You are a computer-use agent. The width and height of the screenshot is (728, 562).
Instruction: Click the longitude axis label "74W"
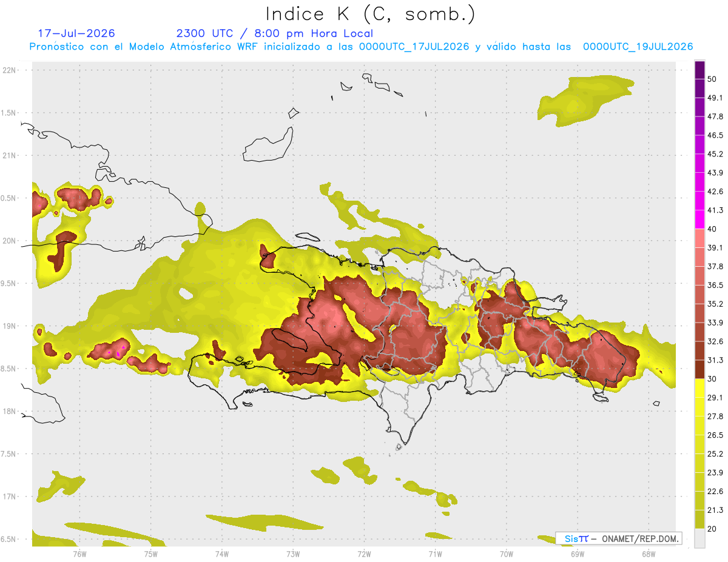222,554
